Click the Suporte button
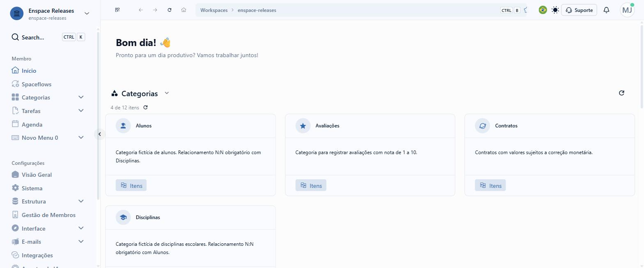Viewport: 644px width, 268px height. tap(579, 10)
